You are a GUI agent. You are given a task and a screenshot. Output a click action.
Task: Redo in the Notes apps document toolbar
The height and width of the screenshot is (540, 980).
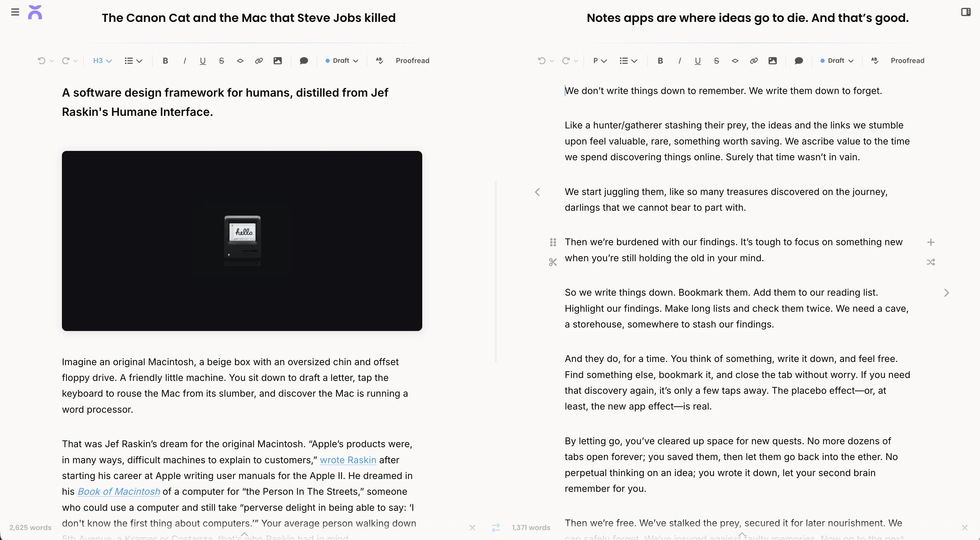pyautogui.click(x=566, y=61)
